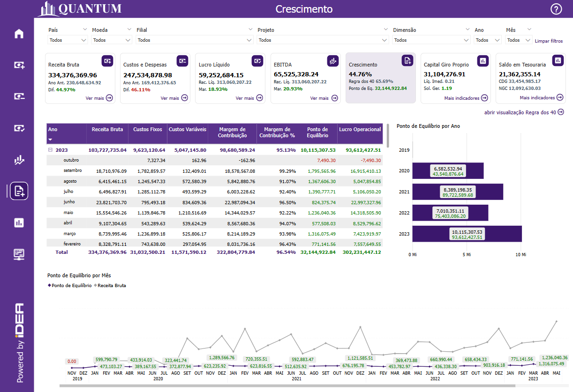The height and width of the screenshot is (392, 573).
Task: Open the País filter dropdown
Action: 68,40
